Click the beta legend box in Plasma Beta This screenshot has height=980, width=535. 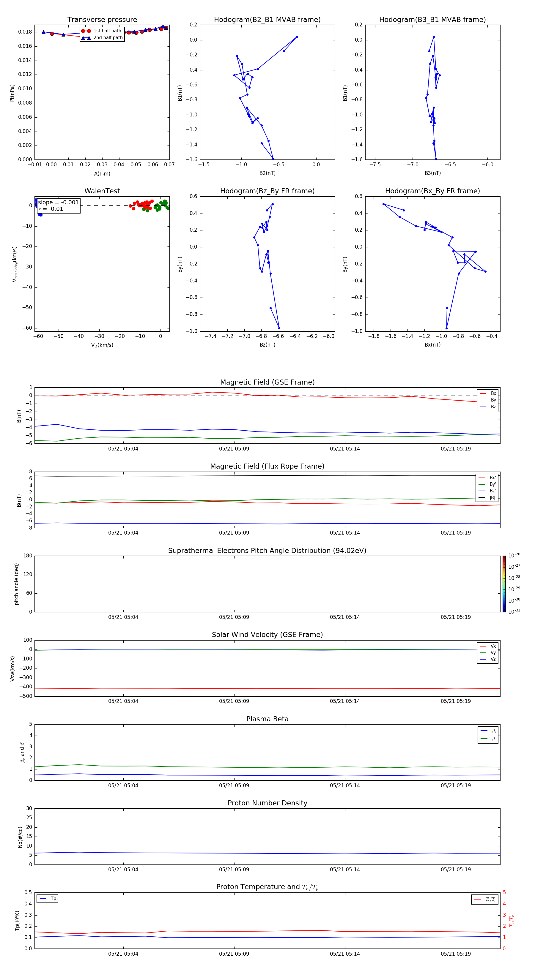click(488, 735)
